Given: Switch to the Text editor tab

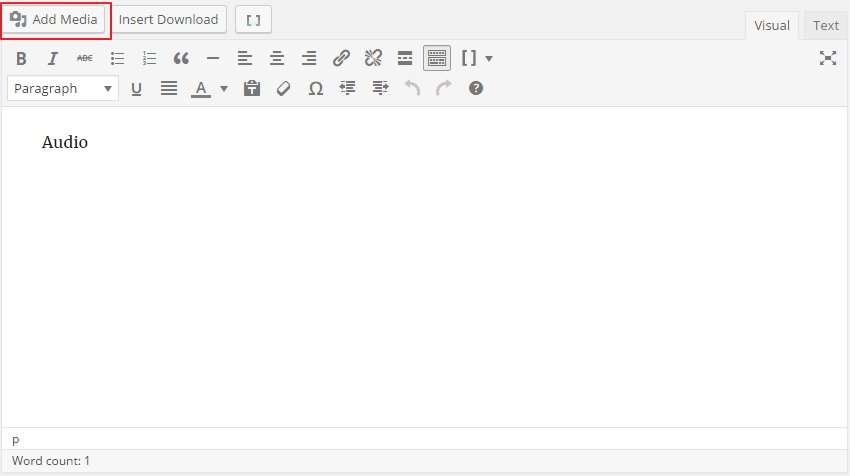Looking at the screenshot, I should point(825,25).
